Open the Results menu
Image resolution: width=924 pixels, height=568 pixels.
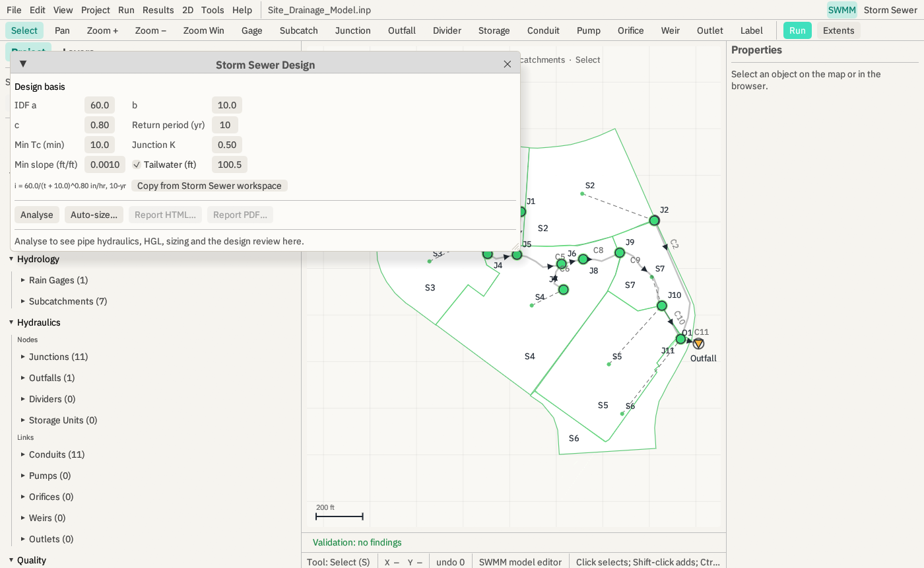coord(158,10)
